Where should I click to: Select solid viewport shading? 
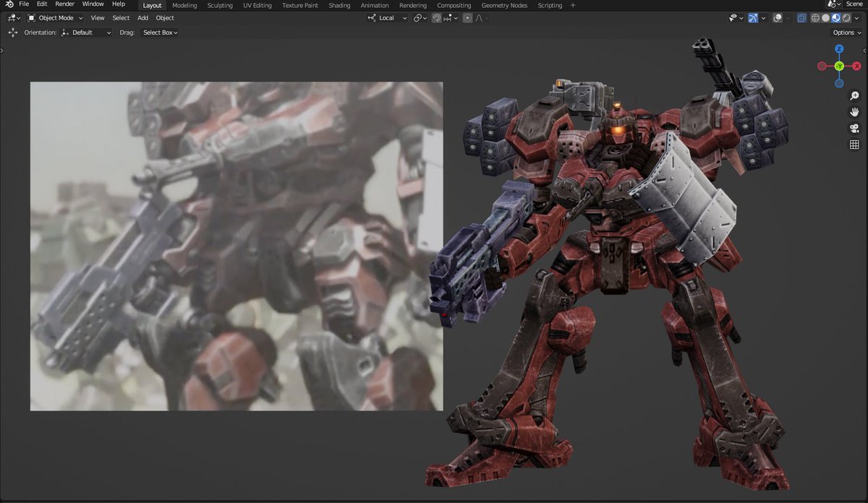click(825, 18)
